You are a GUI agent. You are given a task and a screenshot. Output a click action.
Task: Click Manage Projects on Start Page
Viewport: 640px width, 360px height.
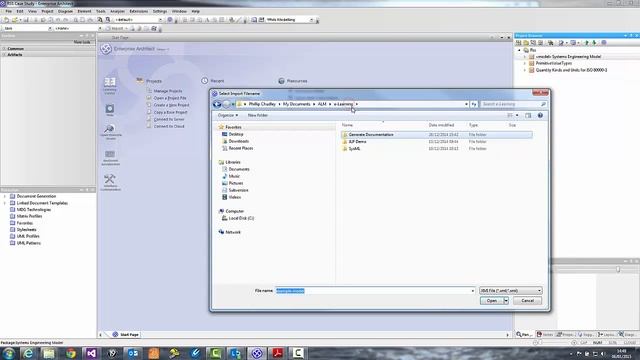pos(168,91)
